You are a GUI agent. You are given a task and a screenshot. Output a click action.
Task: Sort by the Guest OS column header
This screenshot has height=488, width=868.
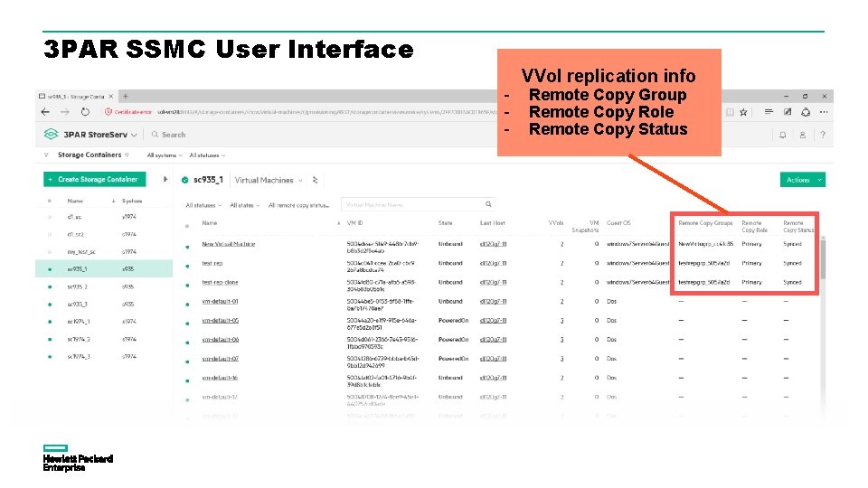click(x=618, y=223)
